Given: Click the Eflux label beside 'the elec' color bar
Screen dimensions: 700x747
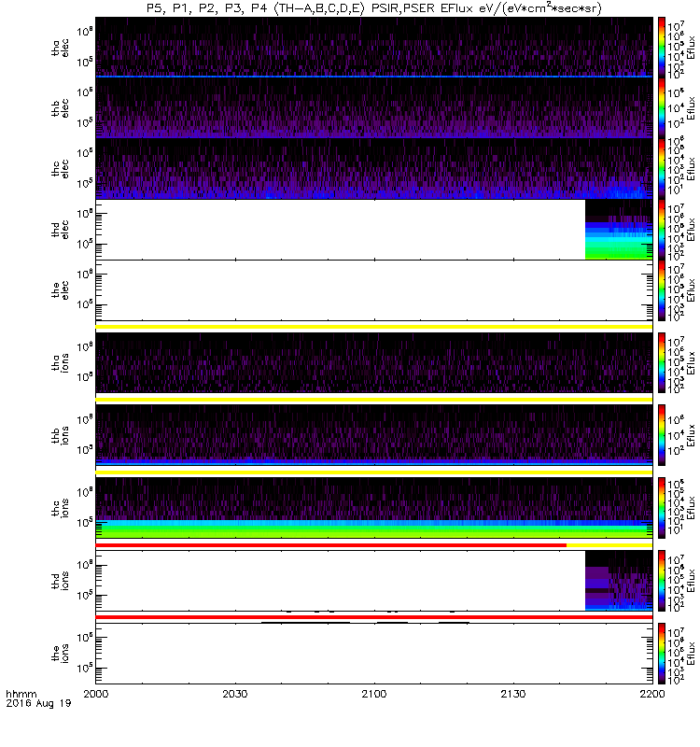Looking at the screenshot, I should pos(691,290).
